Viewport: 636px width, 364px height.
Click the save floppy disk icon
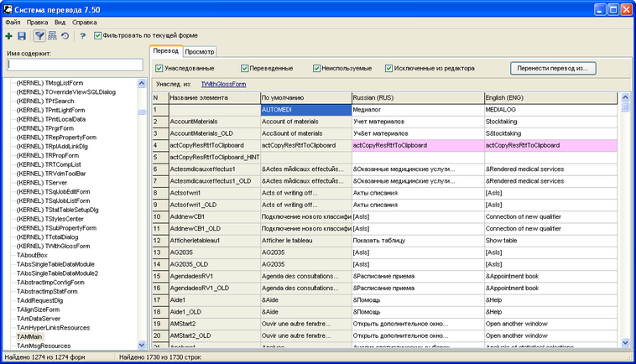coord(22,36)
